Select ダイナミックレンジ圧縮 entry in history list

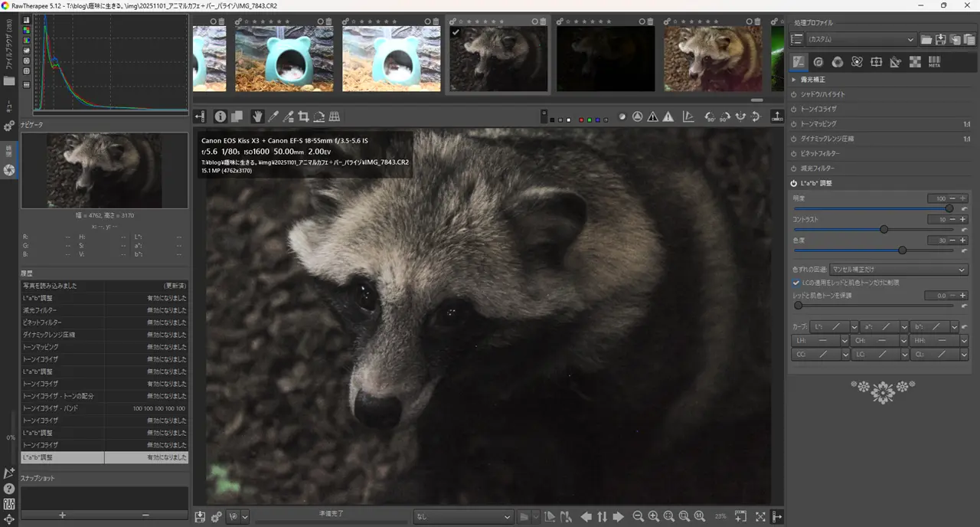[x=63, y=335]
